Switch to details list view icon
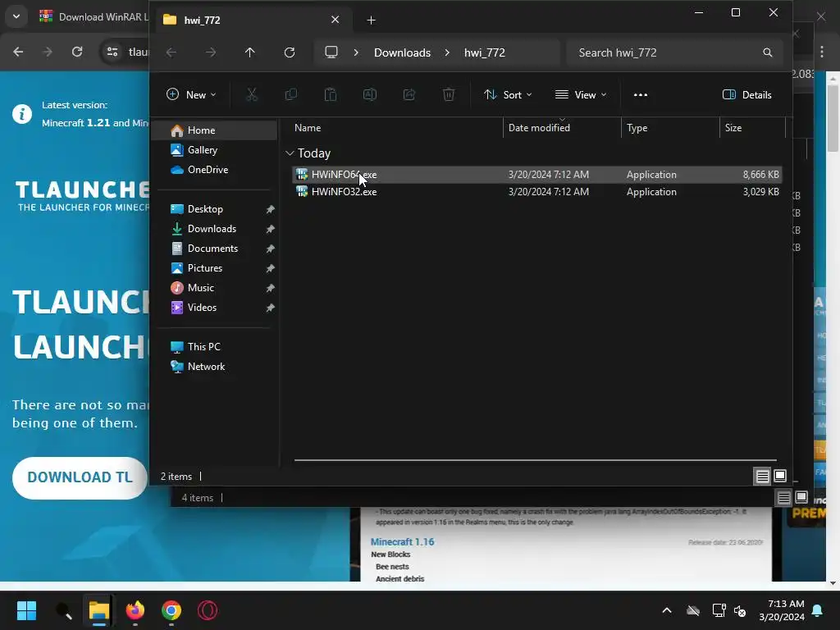Screen dimensions: 840x630 (x=762, y=476)
